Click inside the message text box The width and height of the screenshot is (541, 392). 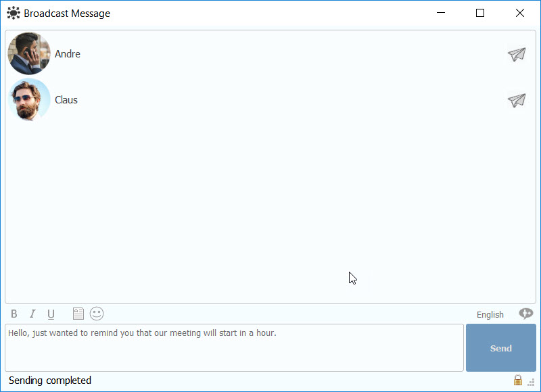click(234, 348)
